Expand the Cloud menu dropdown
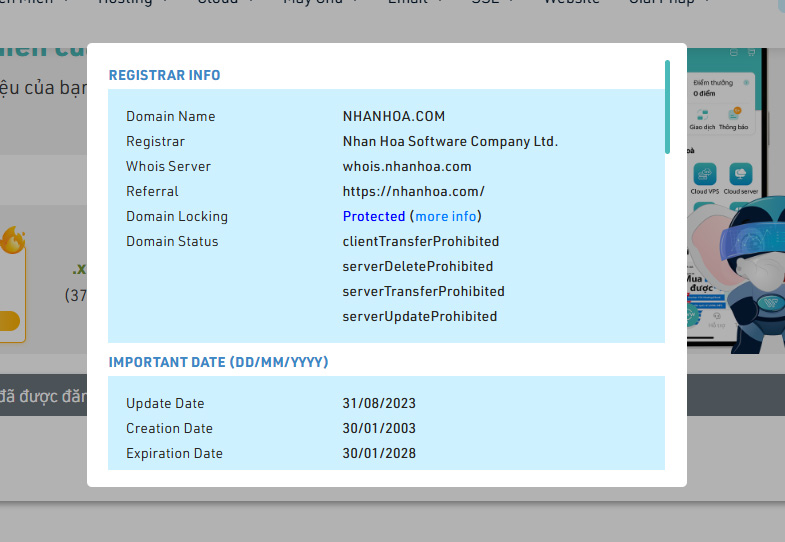Image resolution: width=785 pixels, height=542 pixels. pyautogui.click(x=222, y=3)
